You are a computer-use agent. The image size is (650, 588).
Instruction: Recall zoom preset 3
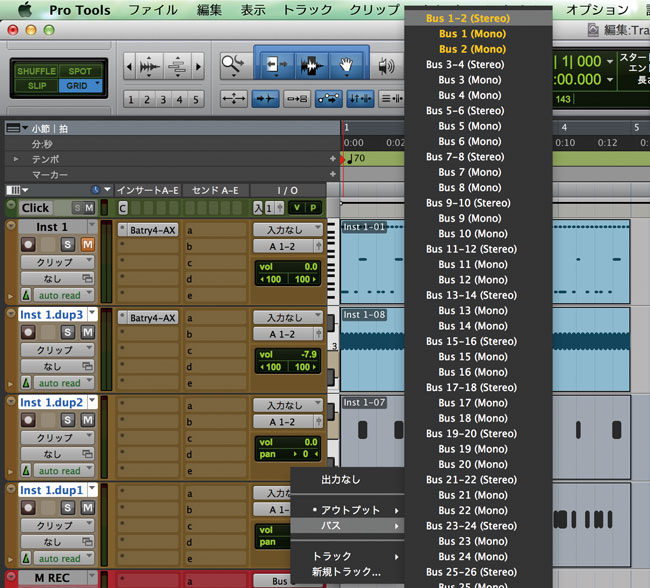click(163, 100)
